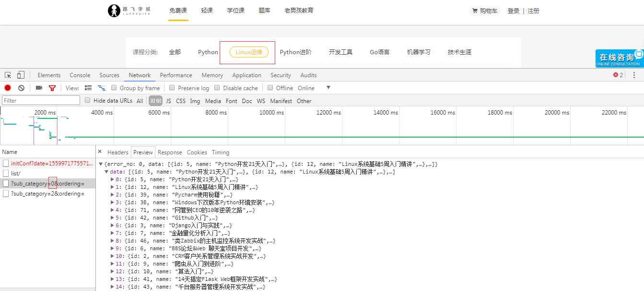The width and height of the screenshot is (644, 291).
Task: Expand item 11 爬虫从入门到进阶
Action: point(112,264)
